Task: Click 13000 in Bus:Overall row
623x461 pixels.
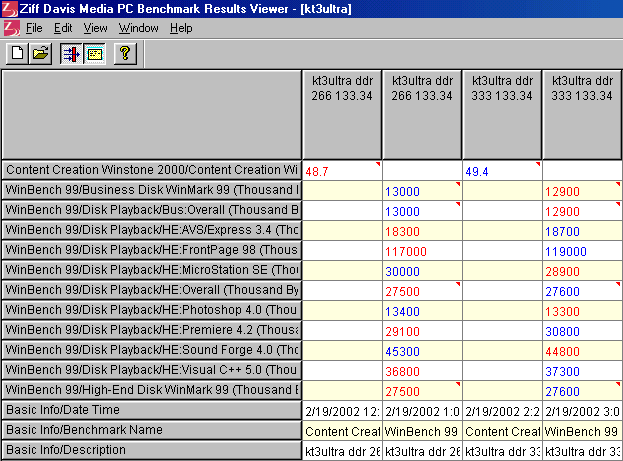Action: [x=422, y=211]
